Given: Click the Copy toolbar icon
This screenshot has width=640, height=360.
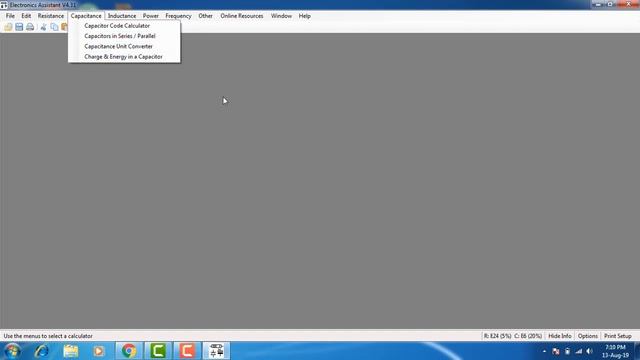Looking at the screenshot, I should tap(54, 27).
